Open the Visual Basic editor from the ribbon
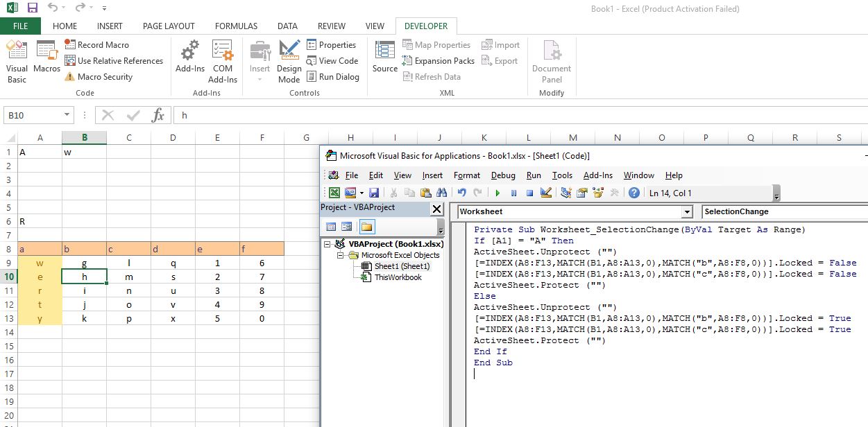This screenshot has height=427, width=868. click(x=17, y=60)
